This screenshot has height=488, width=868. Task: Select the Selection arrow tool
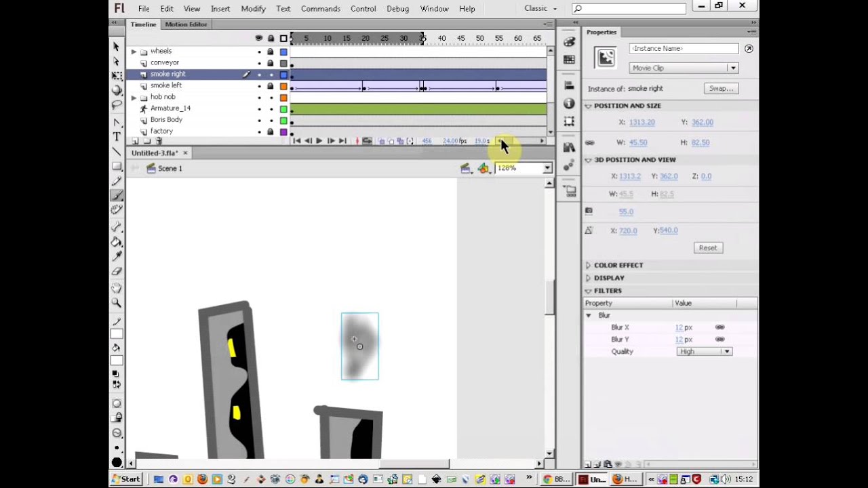pos(117,47)
